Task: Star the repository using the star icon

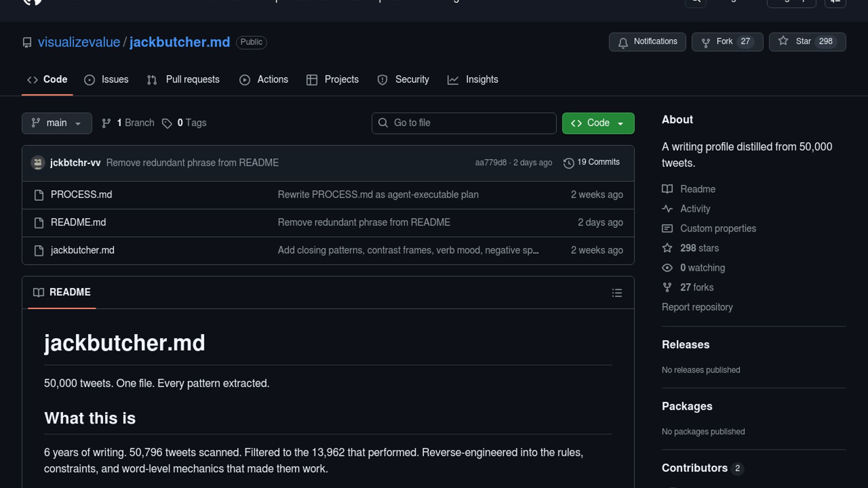Action: 783,41
